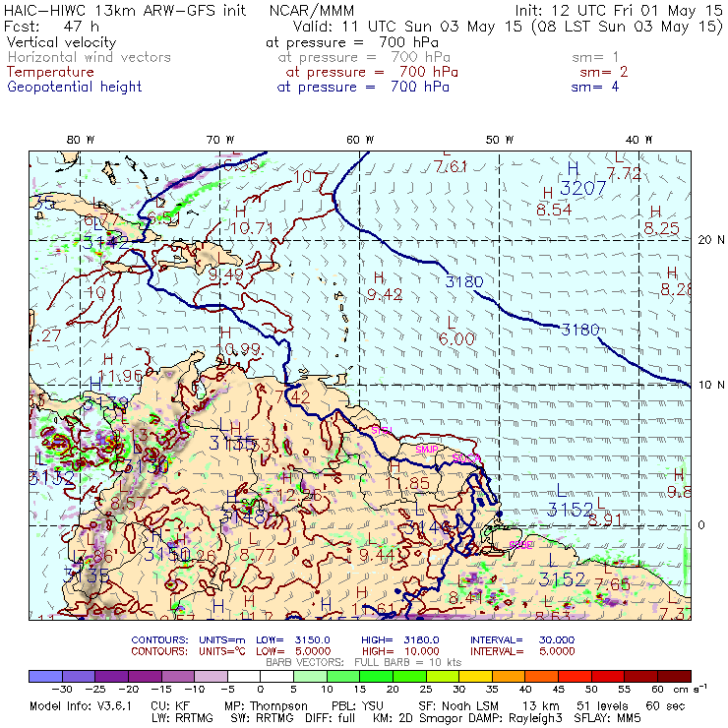728x728 pixels.
Task: Click the '70 W' longitude label
Action: [x=220, y=140]
